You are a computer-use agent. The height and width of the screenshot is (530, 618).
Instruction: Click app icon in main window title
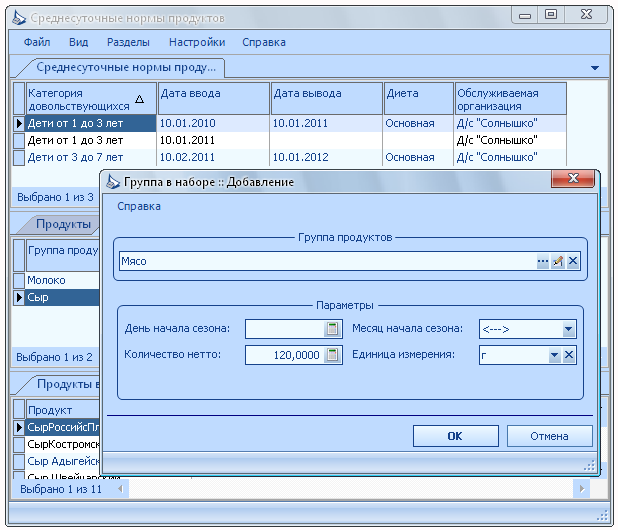[19, 18]
